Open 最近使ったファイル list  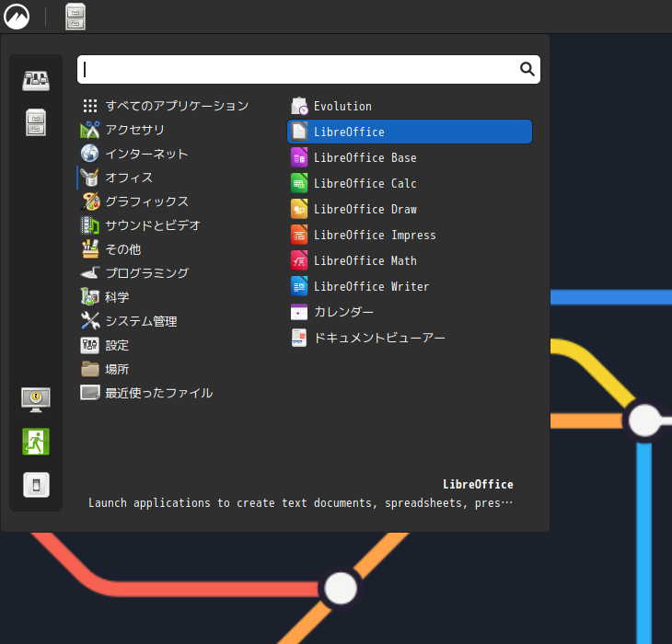[146, 393]
